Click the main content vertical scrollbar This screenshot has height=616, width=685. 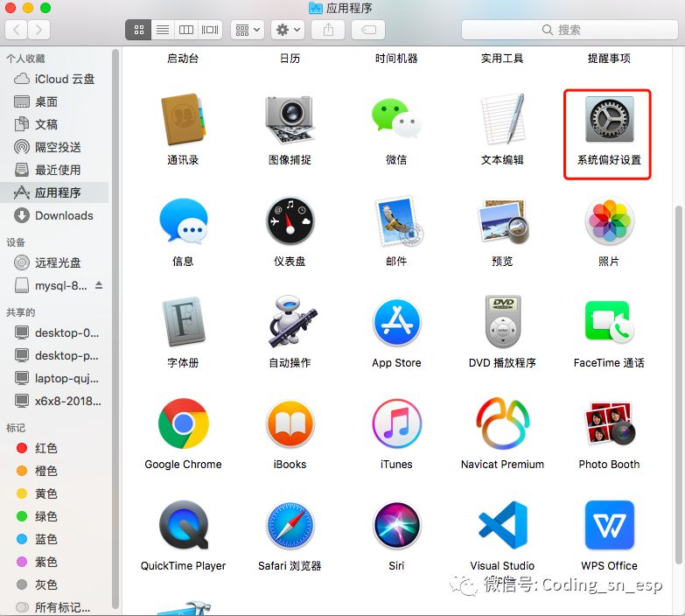(679, 384)
